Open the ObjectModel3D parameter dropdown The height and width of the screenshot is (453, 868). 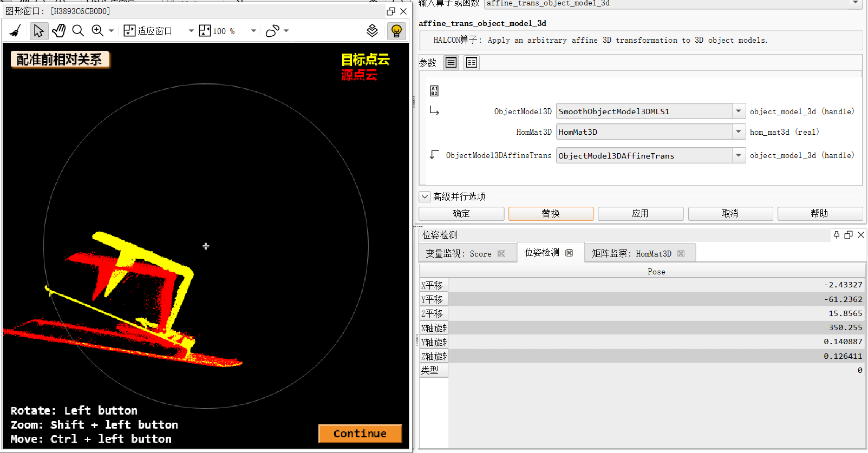739,111
